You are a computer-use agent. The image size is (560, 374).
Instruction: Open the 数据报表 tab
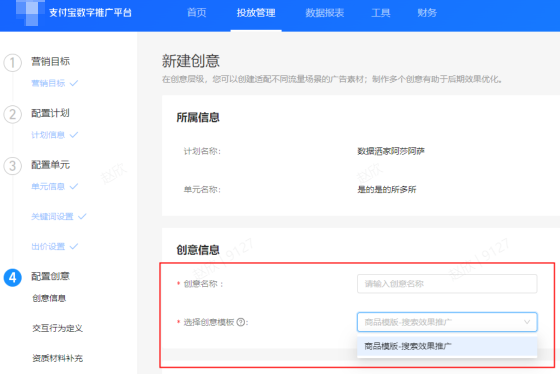click(x=325, y=13)
